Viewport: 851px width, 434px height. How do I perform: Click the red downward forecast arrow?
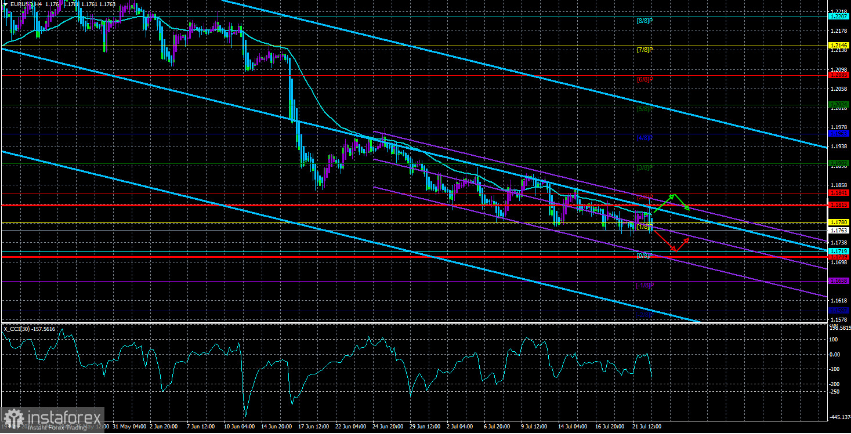(x=672, y=241)
